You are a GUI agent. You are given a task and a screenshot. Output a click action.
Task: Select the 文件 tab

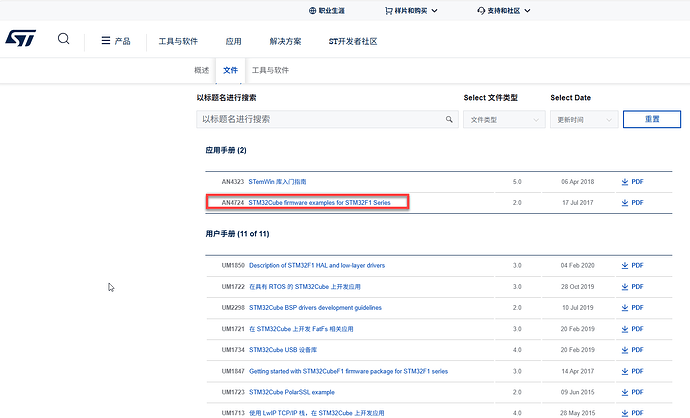pyautogui.click(x=230, y=70)
